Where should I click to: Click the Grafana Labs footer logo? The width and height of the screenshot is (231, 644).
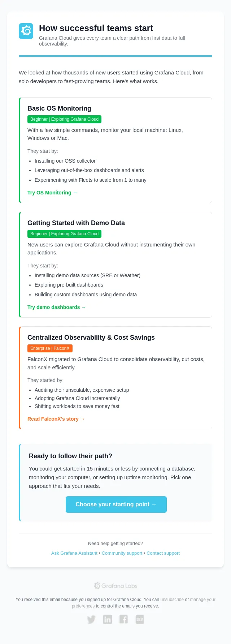point(115,585)
